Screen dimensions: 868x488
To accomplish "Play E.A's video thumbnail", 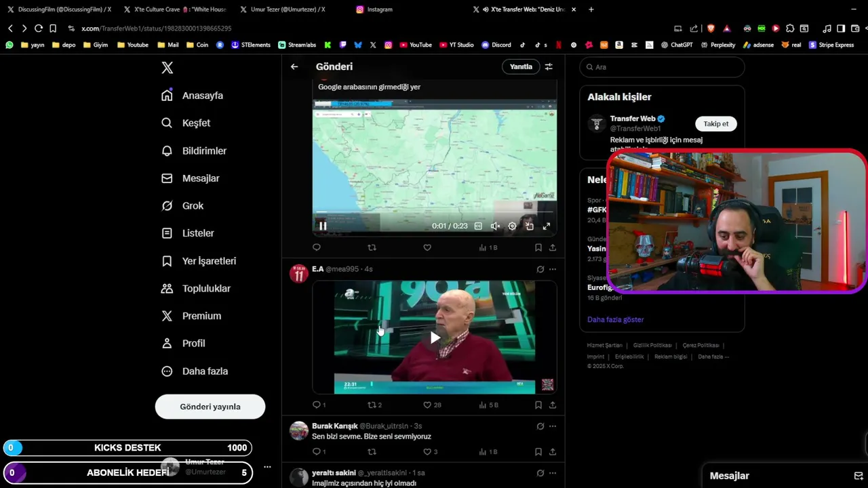I will coord(435,338).
